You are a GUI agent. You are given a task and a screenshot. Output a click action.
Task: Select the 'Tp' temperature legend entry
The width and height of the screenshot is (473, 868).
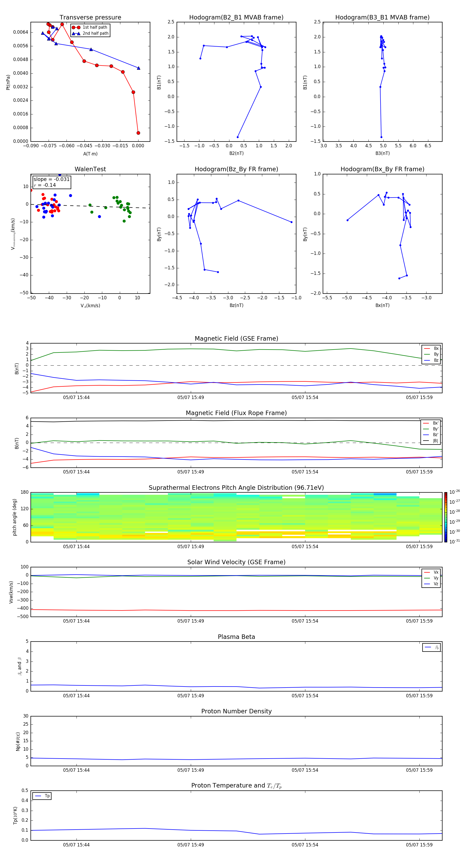(x=42, y=796)
